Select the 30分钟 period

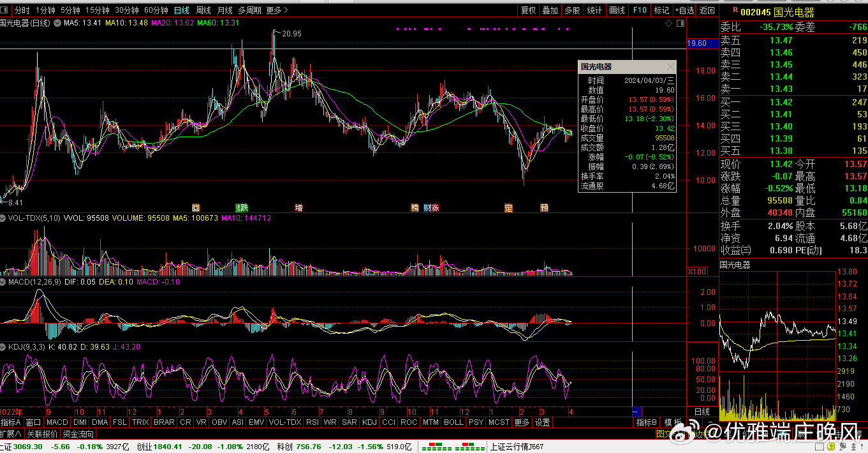[x=127, y=10]
